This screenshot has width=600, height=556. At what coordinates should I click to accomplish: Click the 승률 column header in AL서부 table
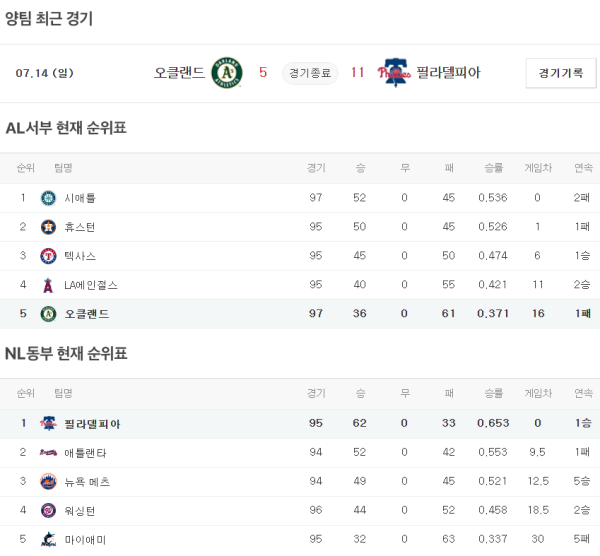493,168
